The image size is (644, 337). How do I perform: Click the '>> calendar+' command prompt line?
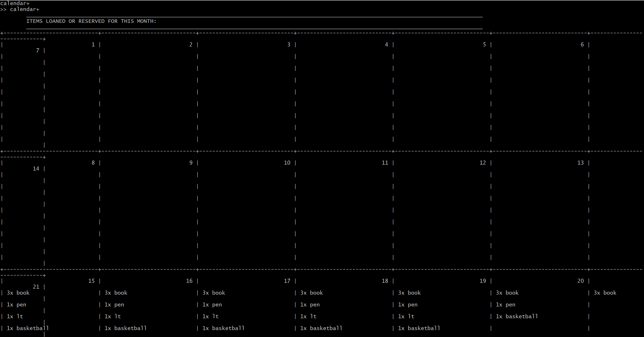(20, 9)
